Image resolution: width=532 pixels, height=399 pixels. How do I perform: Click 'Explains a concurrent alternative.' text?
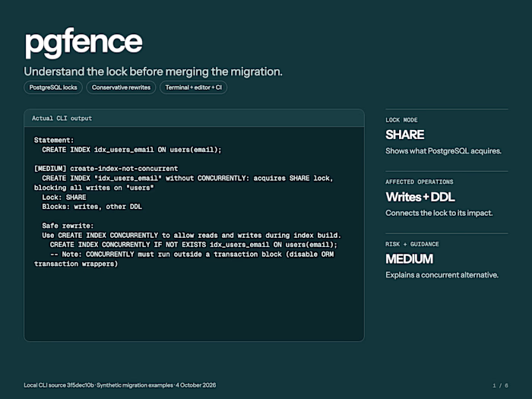pos(442,275)
